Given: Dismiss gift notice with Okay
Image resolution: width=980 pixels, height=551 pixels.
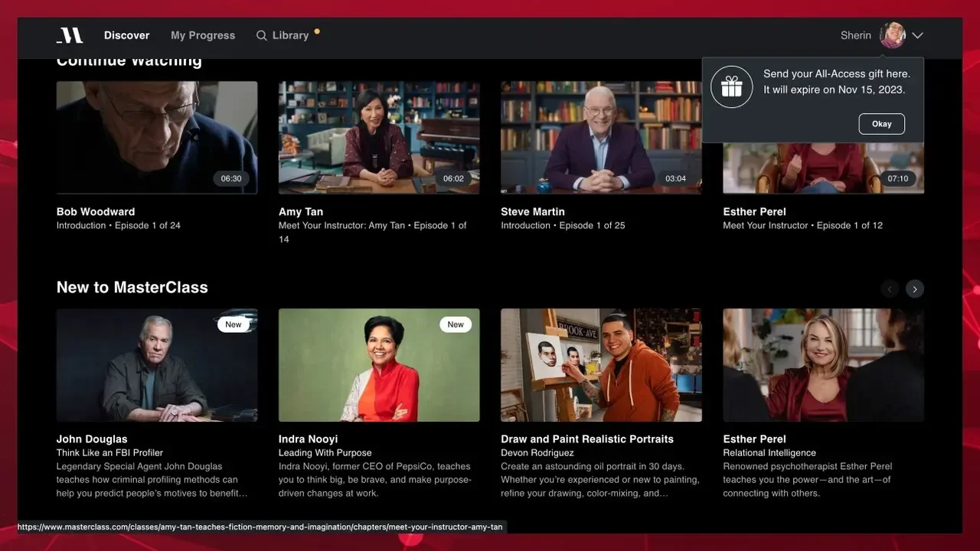Looking at the screenshot, I should point(882,124).
